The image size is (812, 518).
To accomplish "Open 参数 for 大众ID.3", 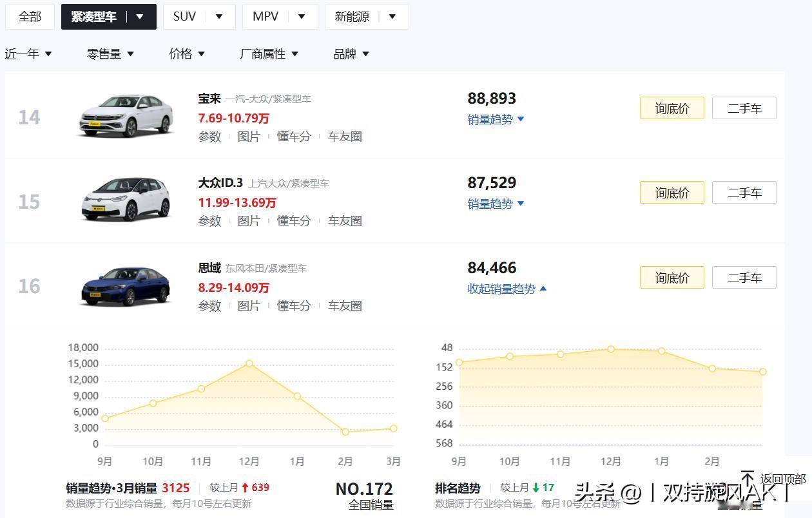I will tap(209, 221).
